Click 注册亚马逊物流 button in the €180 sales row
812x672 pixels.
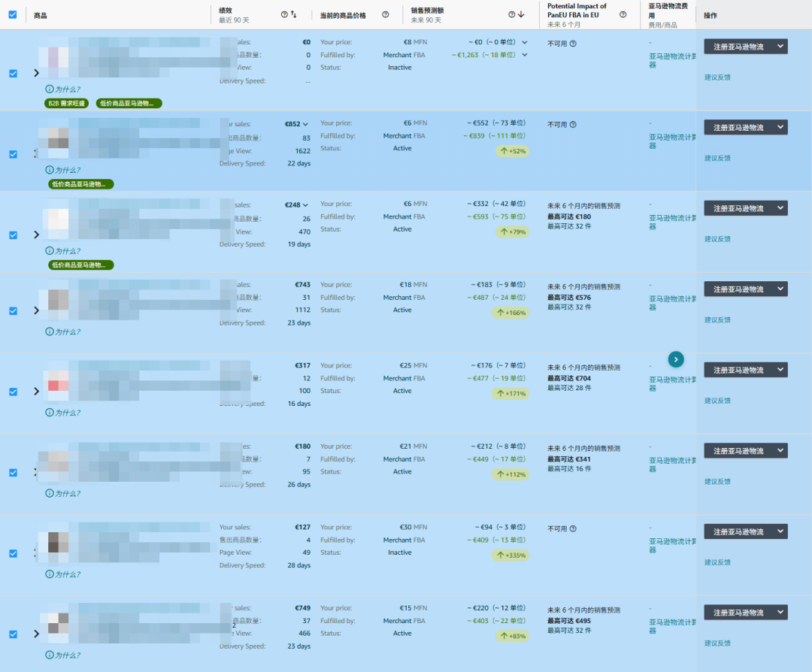[738, 451]
